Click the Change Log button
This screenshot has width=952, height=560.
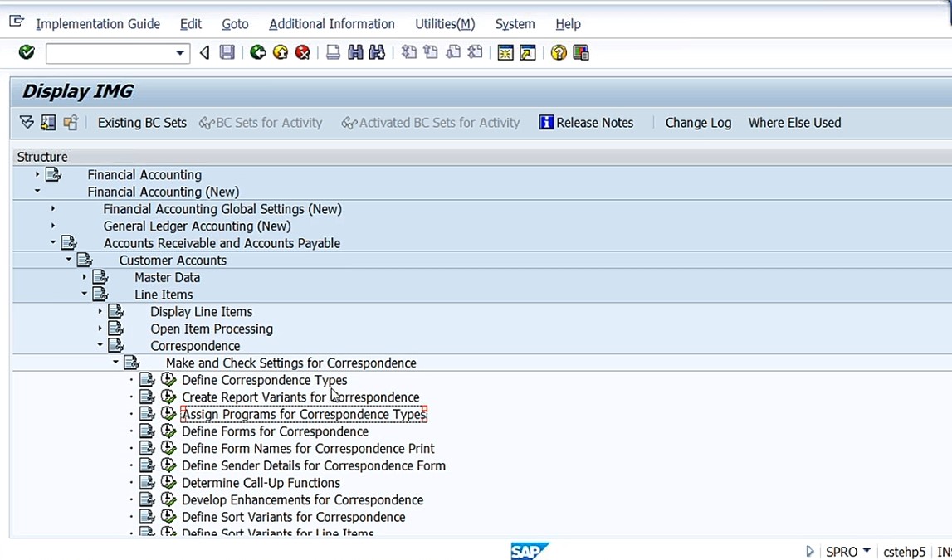coord(698,123)
